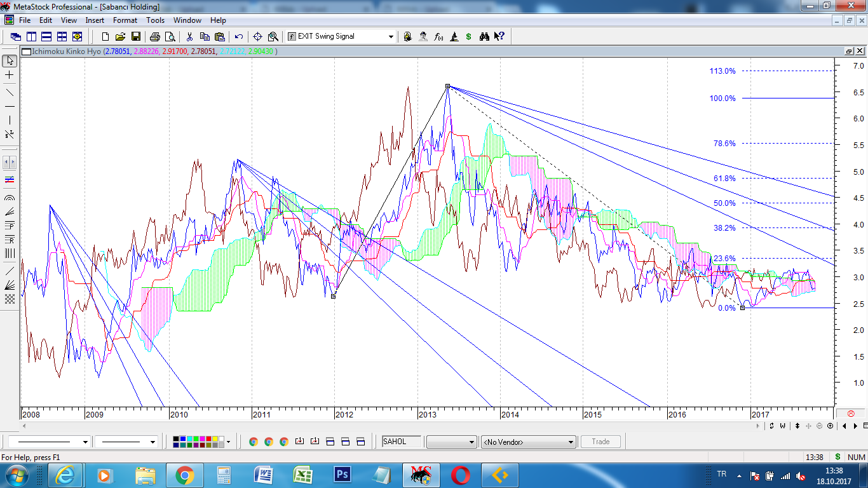Click the tile columns window layout icon

click(x=31, y=37)
